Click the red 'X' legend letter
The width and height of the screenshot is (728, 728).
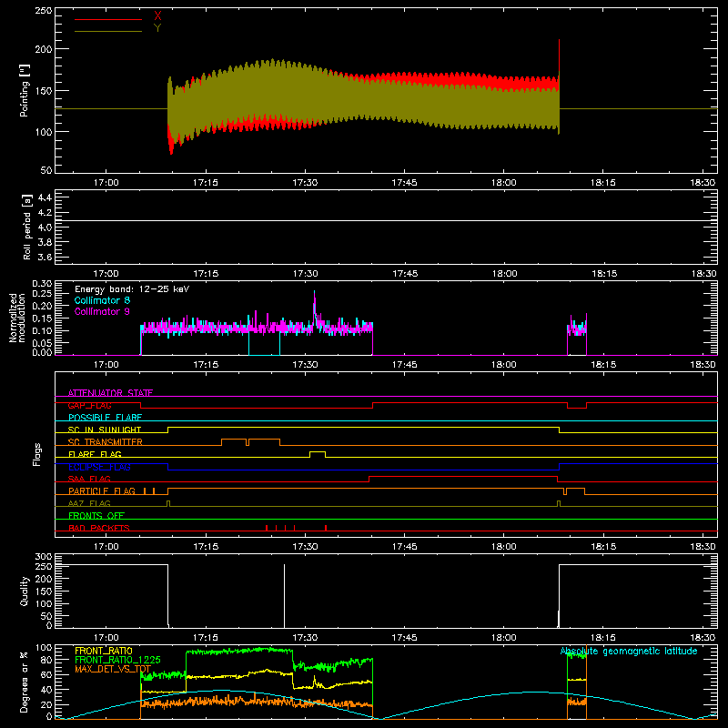click(157, 16)
